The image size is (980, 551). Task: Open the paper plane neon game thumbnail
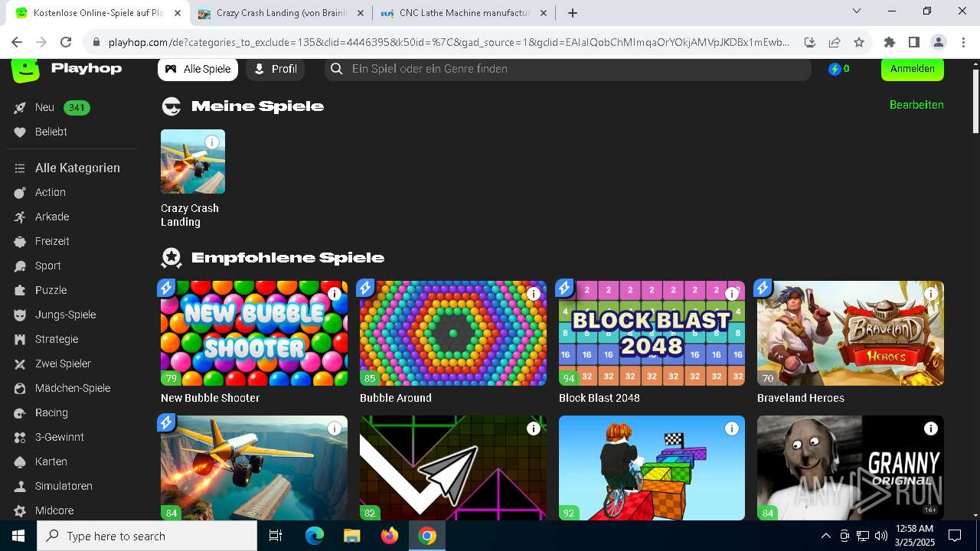[453, 468]
